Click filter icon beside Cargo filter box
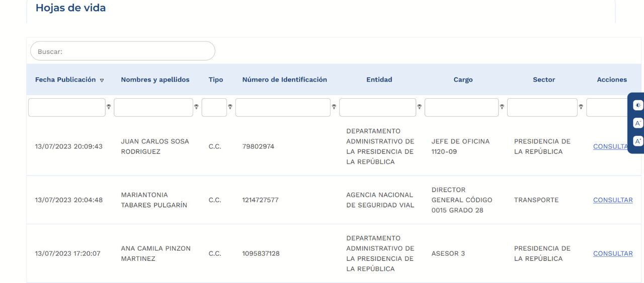Viewport: 644px width, 283px height. pyautogui.click(x=502, y=107)
